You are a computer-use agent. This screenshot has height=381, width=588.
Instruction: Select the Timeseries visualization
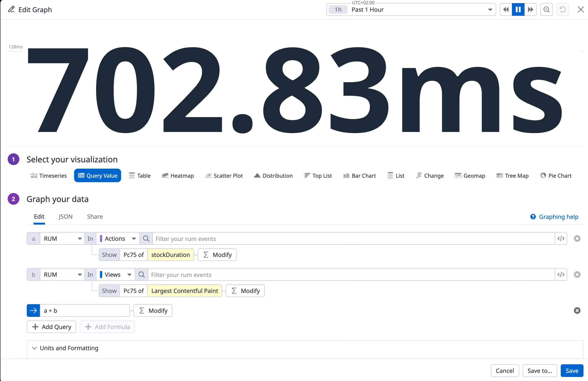pyautogui.click(x=49, y=175)
